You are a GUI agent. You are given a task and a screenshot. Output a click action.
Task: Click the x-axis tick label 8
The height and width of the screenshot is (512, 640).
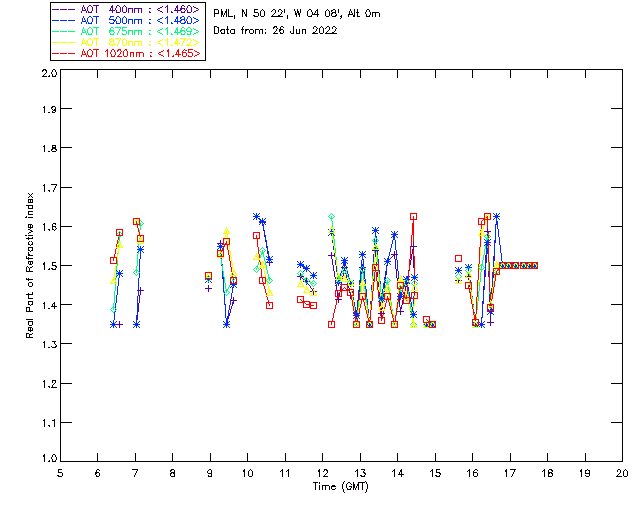173,473
